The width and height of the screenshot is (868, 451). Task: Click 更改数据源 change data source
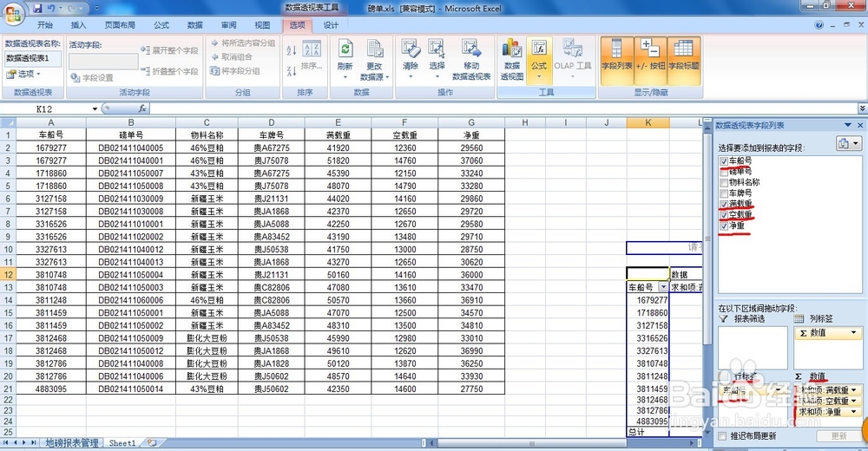(x=375, y=60)
